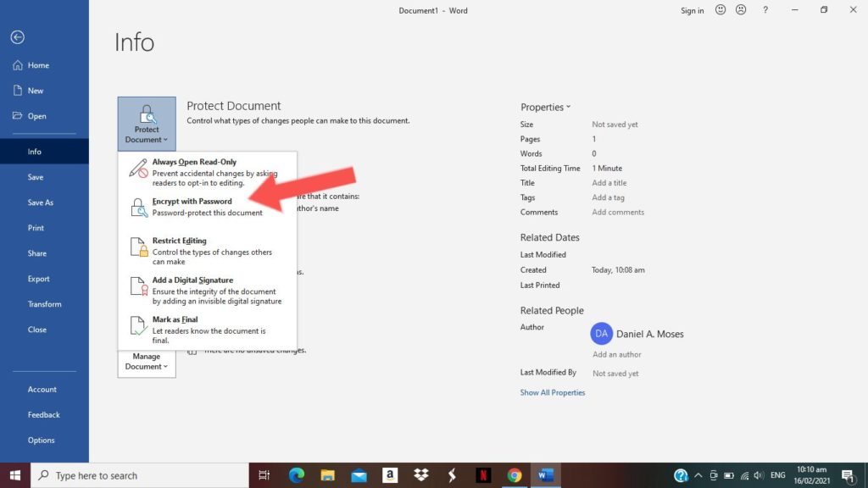Send a frown with the sad face icon
Viewport: 868px width, 488px height.
(741, 10)
